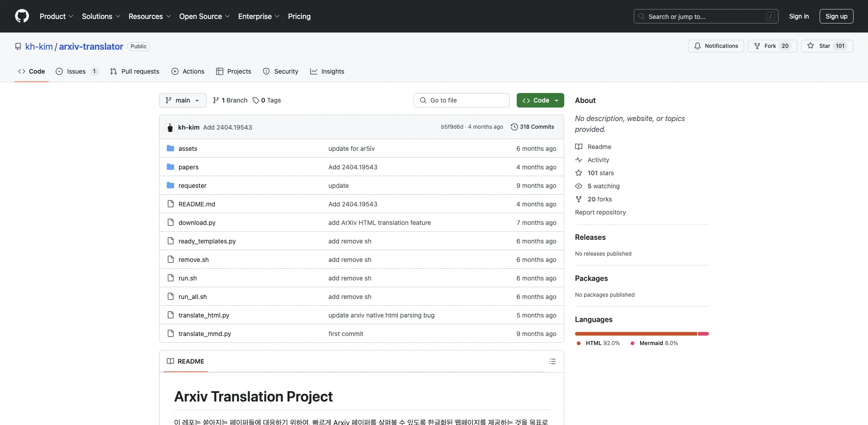Click the Star icon button
This screenshot has height=425, width=868.
811,46
